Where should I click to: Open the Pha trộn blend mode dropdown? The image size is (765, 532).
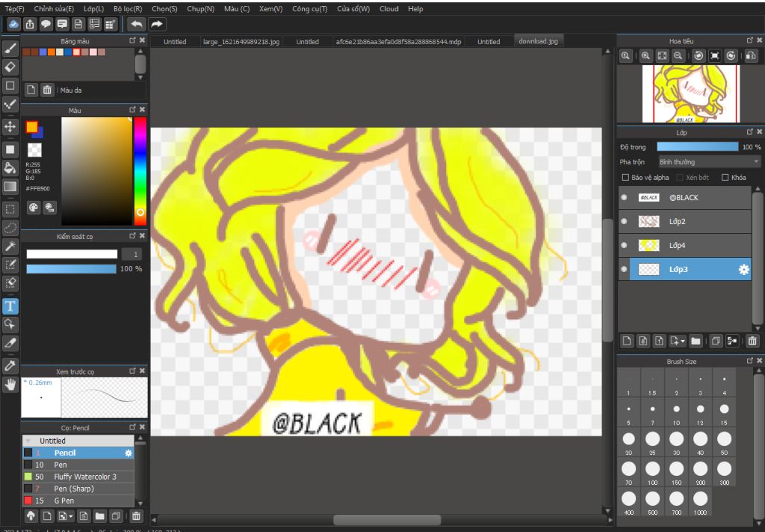(x=709, y=161)
